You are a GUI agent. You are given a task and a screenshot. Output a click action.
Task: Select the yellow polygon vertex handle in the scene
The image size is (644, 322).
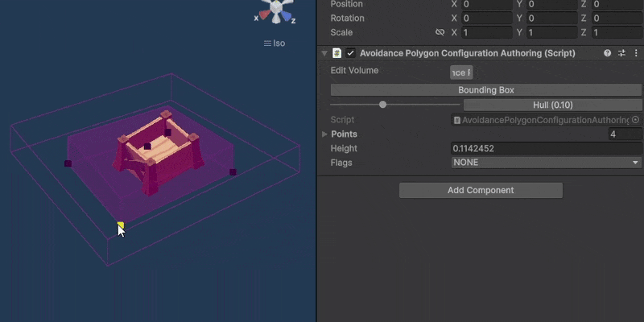120,225
